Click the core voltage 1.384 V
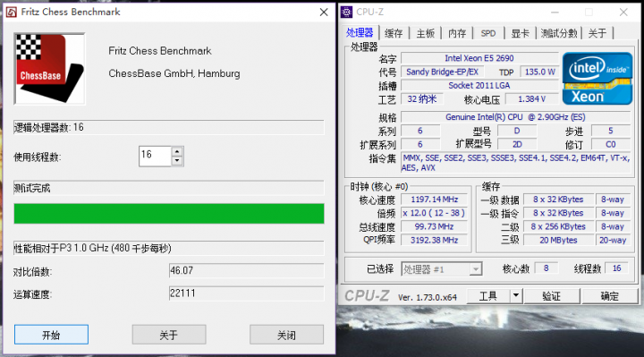This screenshot has height=357, width=644. pos(532,99)
